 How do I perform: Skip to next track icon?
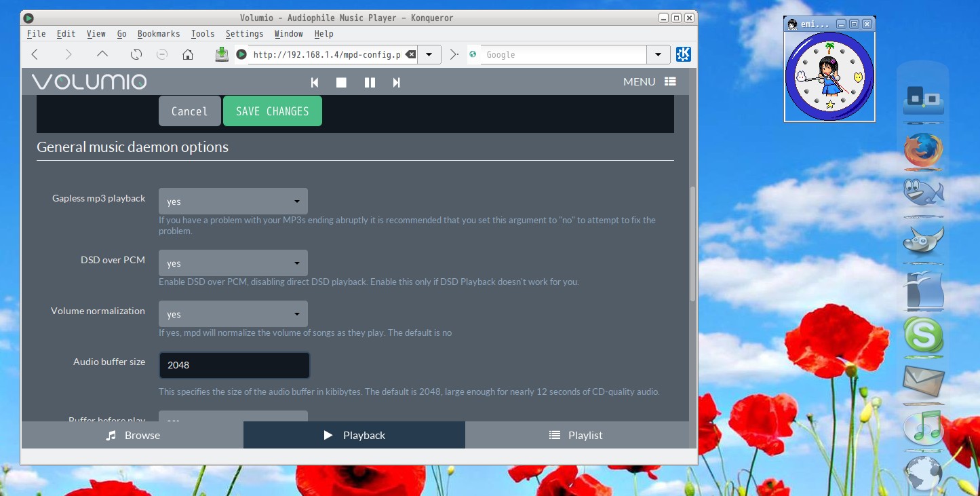click(x=397, y=82)
